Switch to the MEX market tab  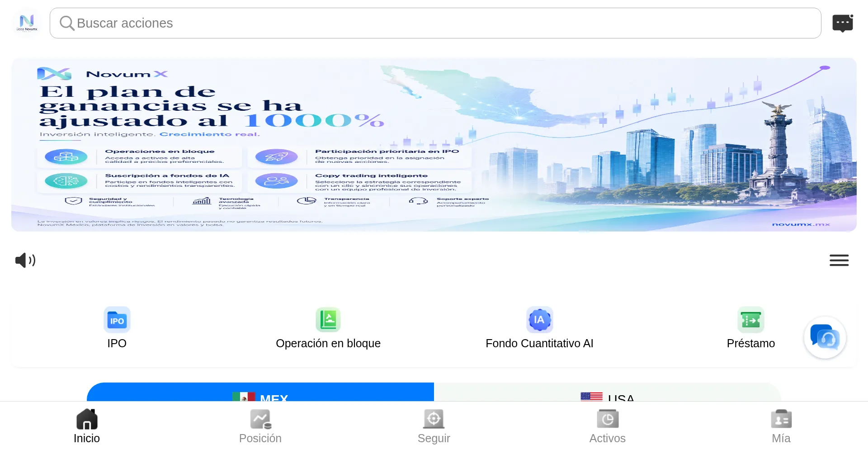coord(260,392)
